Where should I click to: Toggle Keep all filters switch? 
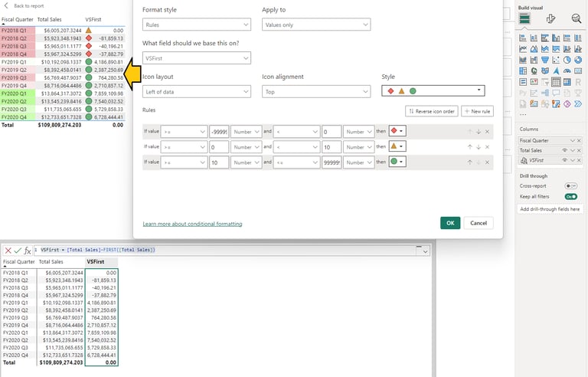(x=570, y=196)
